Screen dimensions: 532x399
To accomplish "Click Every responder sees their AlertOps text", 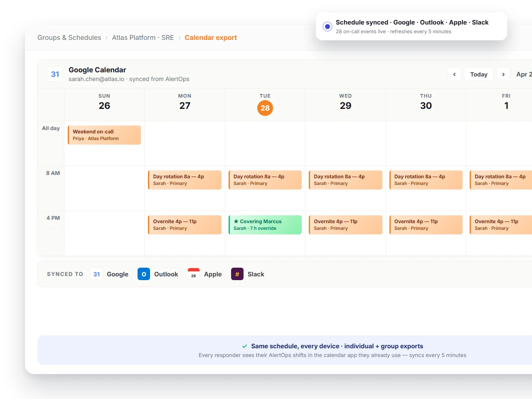I will [332, 355].
